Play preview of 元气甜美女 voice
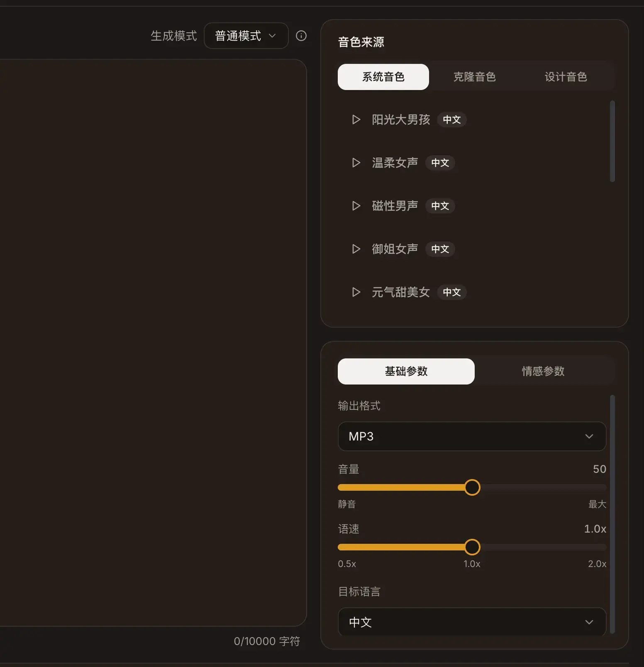This screenshot has width=644, height=667. pos(356,292)
